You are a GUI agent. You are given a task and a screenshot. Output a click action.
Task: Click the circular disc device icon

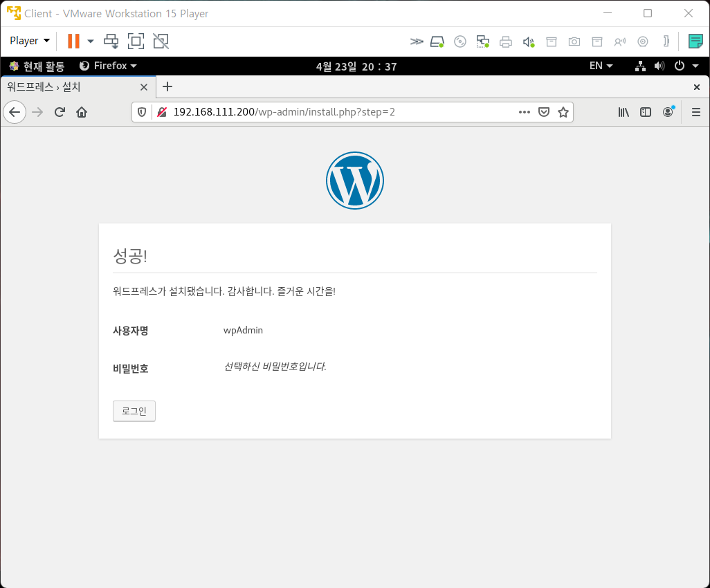coord(643,42)
